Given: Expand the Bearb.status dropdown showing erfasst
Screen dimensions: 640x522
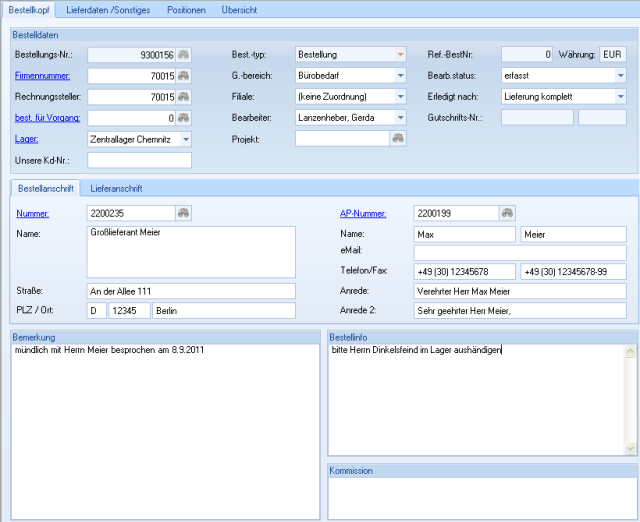Looking at the screenshot, I should tap(620, 75).
